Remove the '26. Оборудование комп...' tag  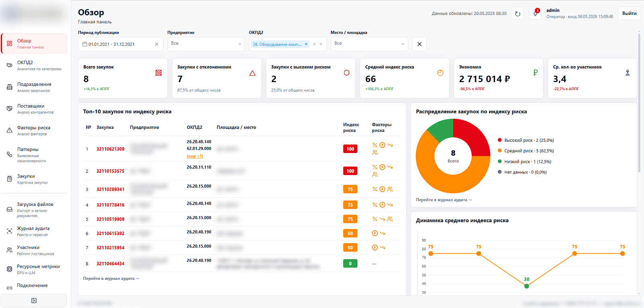[x=306, y=44]
